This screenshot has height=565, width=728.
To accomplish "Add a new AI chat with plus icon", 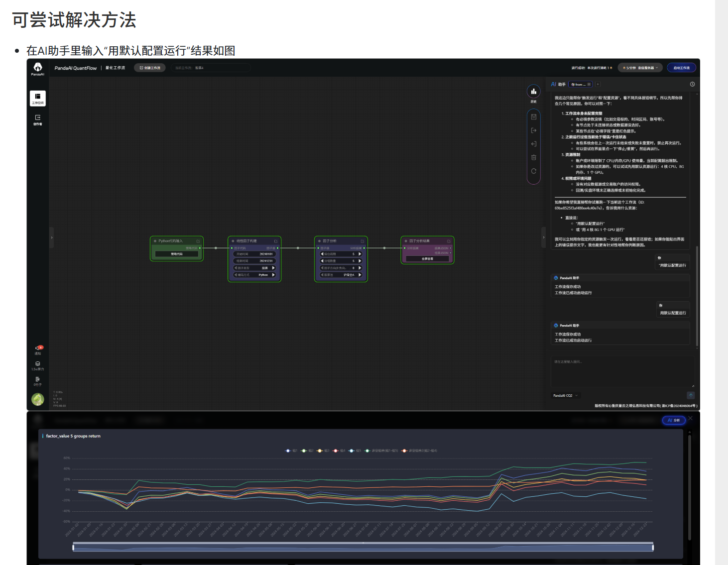I will pos(598,84).
